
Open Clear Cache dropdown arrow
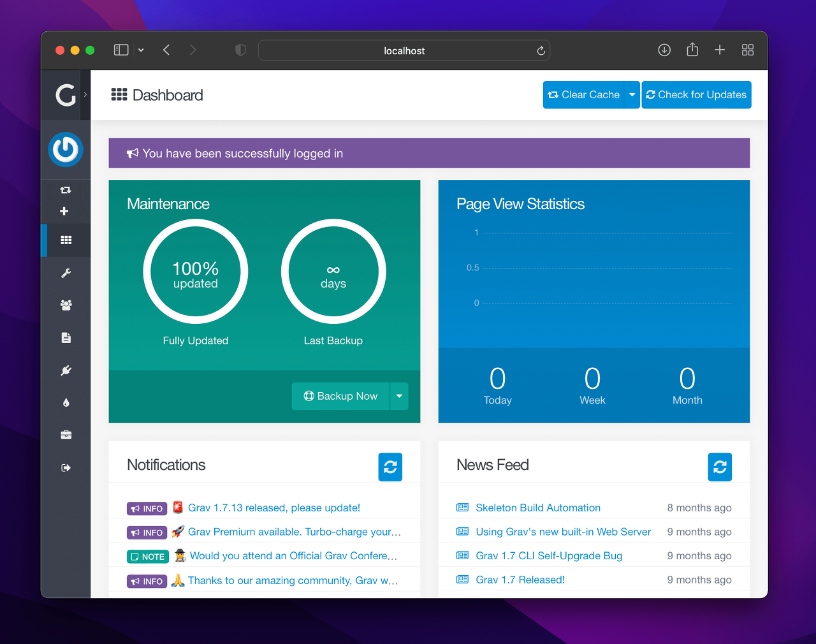[x=632, y=95]
